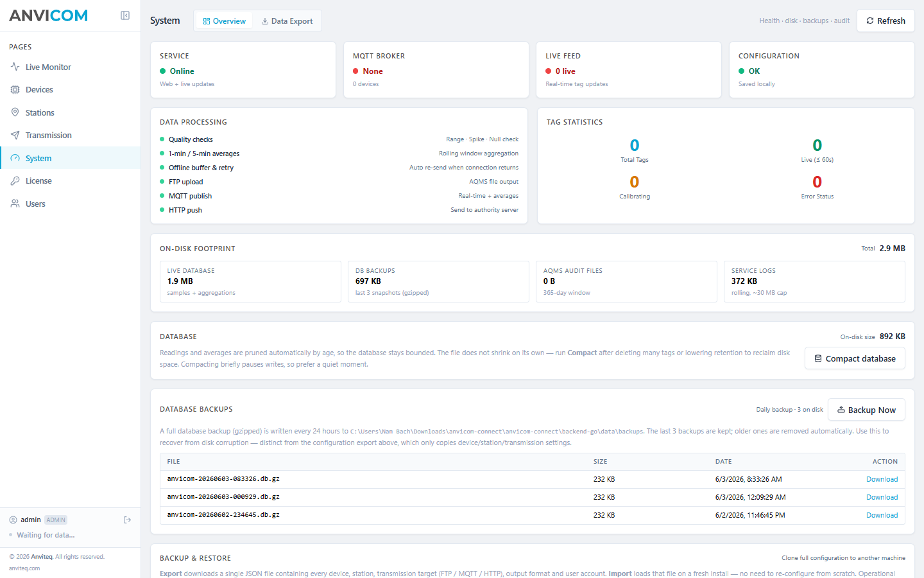The height and width of the screenshot is (578, 924).
Task: Click the Total Tags count
Action: pyautogui.click(x=635, y=145)
